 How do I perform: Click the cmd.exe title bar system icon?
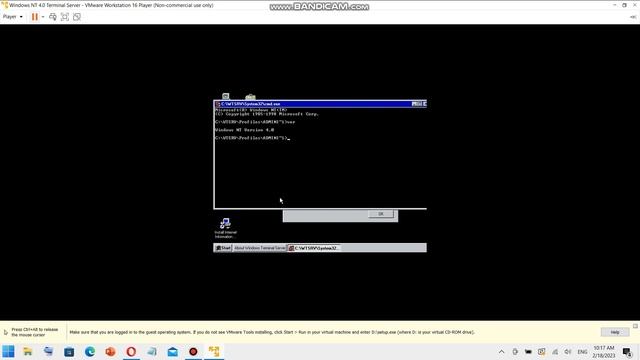218,104
